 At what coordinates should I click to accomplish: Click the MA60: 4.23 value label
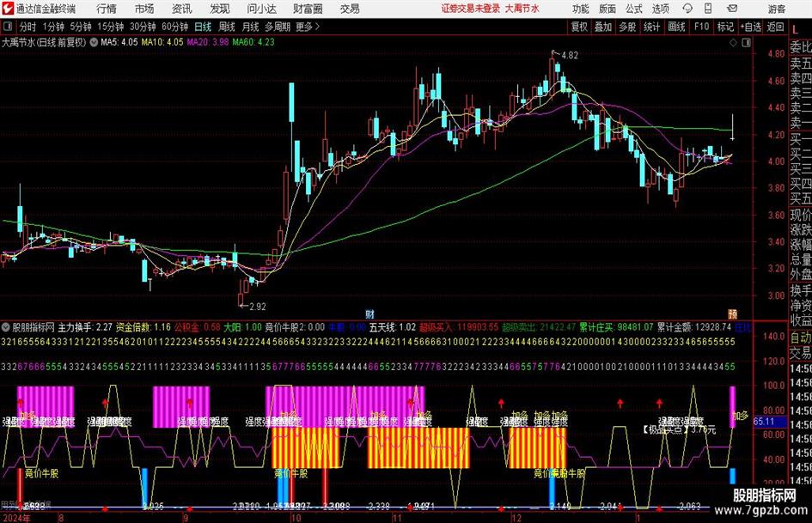click(253, 42)
